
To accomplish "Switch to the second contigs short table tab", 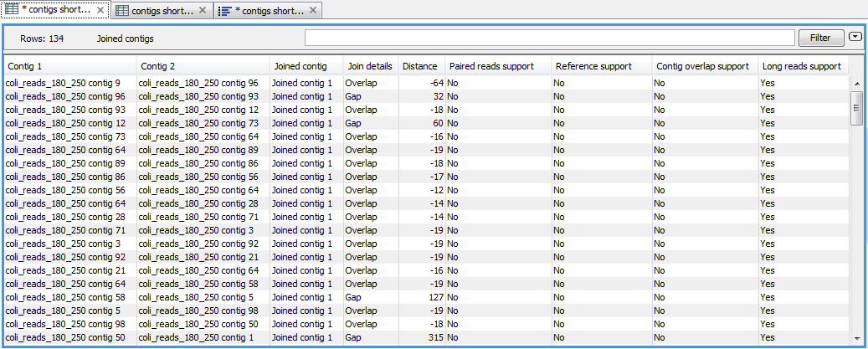I will tap(162, 10).
